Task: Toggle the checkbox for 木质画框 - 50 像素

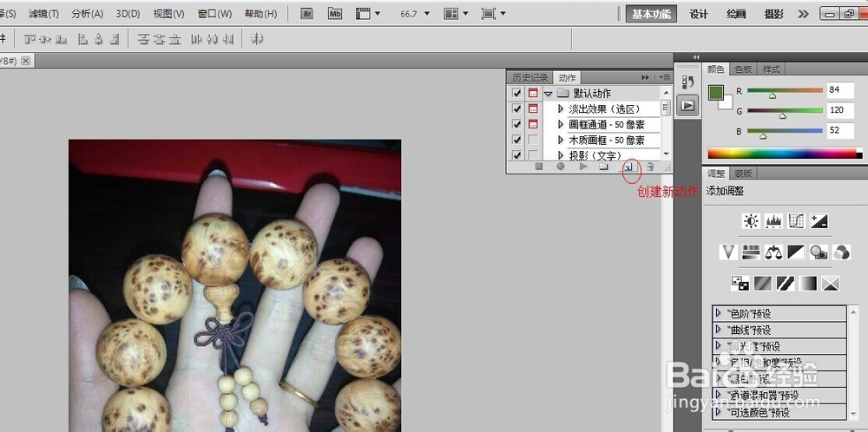Action: [517, 140]
